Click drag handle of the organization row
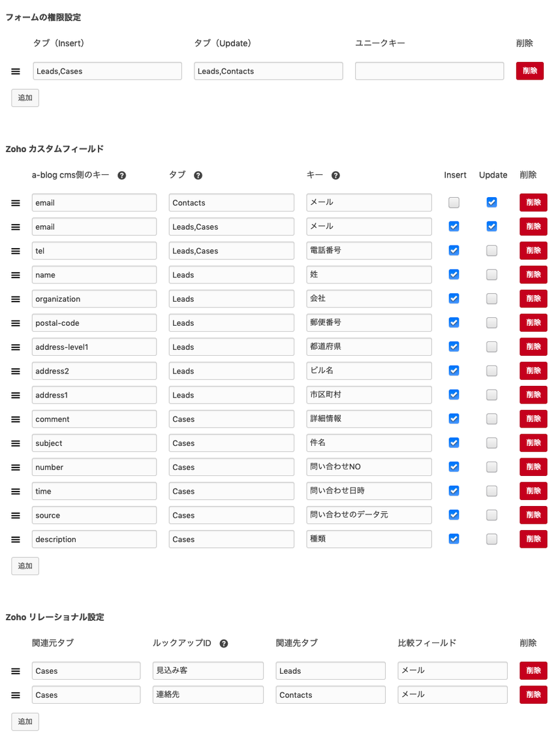 point(16,299)
